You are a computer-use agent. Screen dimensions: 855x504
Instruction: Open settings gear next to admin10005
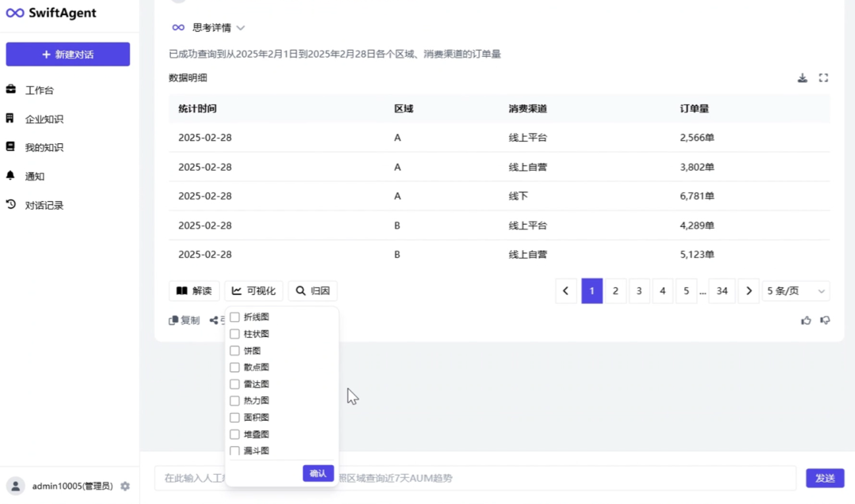point(125,486)
